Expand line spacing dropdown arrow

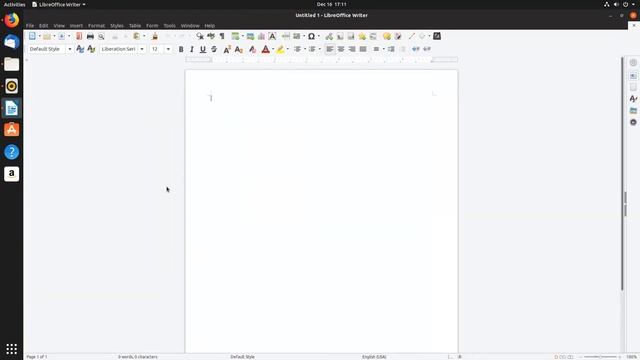tap(384, 49)
